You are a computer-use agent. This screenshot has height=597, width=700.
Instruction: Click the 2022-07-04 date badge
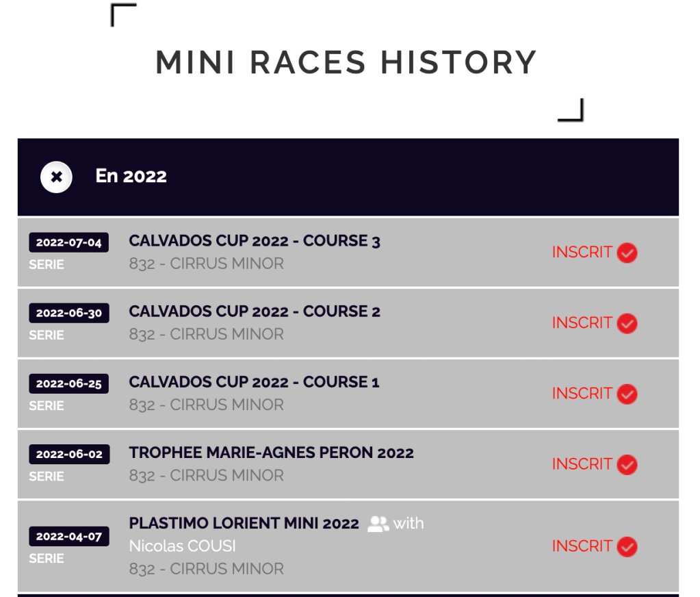(68, 242)
